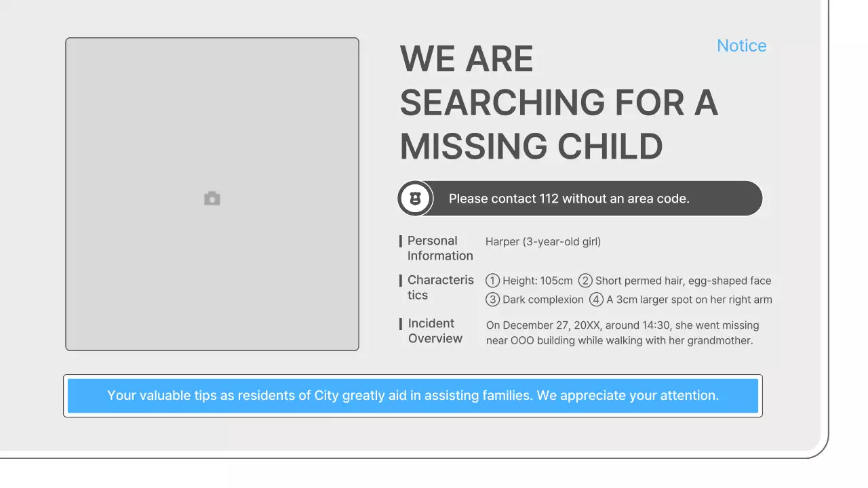Select the Personal Information label
Viewport: 868px width, 488px height.
[x=439, y=248]
